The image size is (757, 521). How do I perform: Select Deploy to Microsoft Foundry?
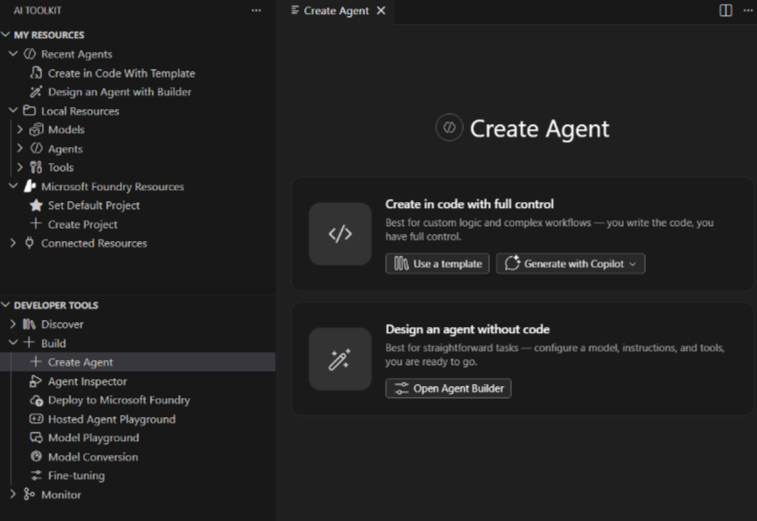118,400
